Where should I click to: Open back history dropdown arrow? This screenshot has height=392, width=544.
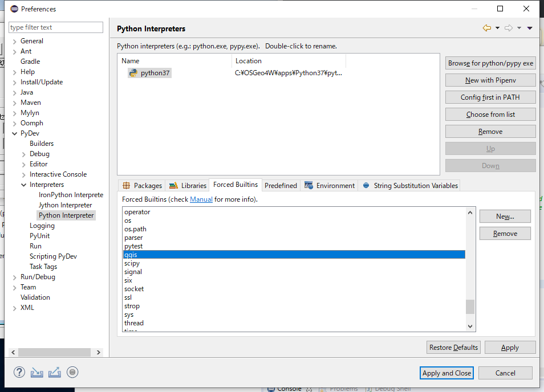(497, 28)
